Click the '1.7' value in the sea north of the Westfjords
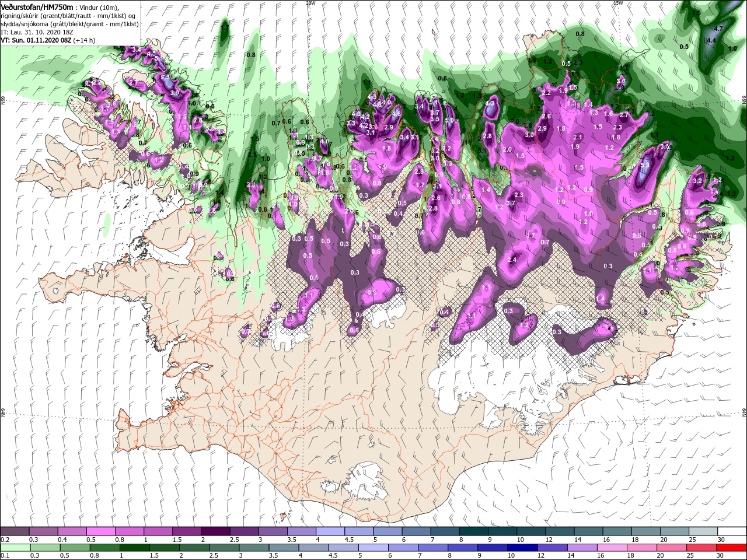 pyautogui.click(x=225, y=27)
